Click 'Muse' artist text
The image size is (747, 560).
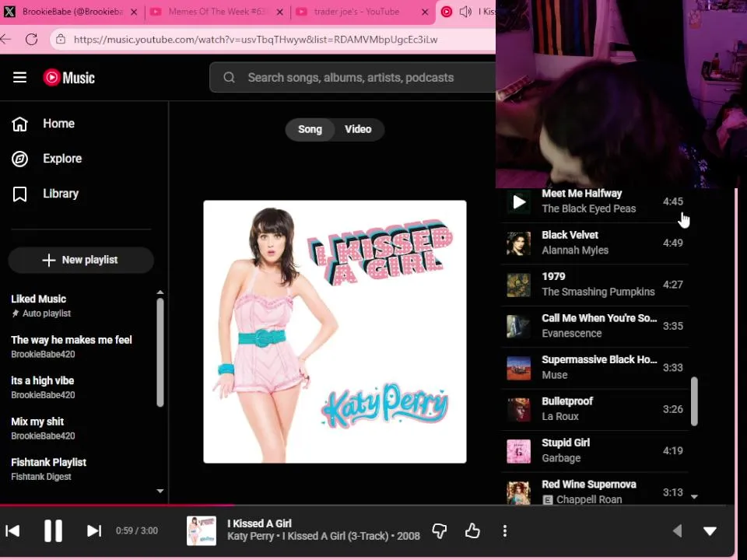[x=555, y=375]
